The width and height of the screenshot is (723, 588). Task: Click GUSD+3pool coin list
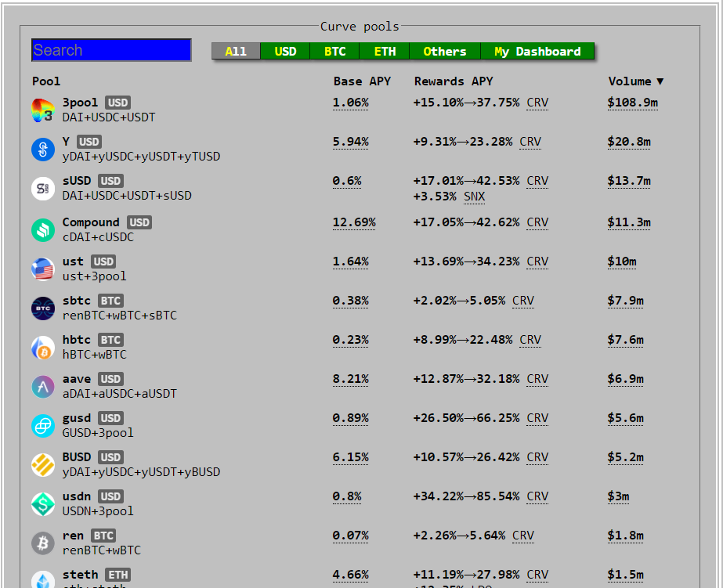pyautogui.click(x=98, y=433)
